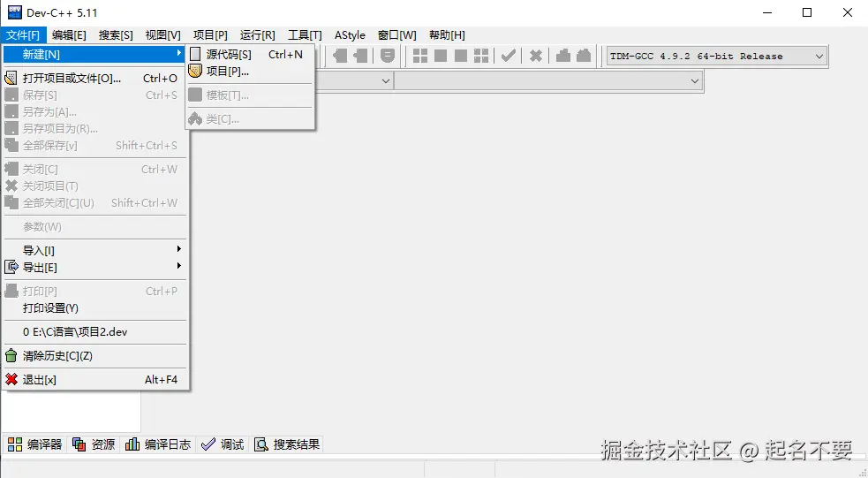Click the bar chart icon on 编译日志 tab
This screenshot has width=868, height=478.
point(132,444)
